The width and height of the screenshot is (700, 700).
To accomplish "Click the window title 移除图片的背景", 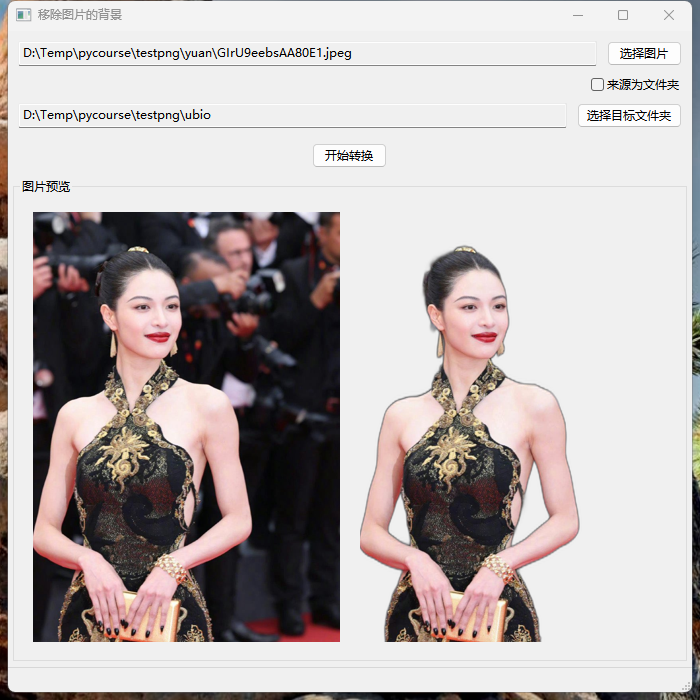I will (80, 15).
